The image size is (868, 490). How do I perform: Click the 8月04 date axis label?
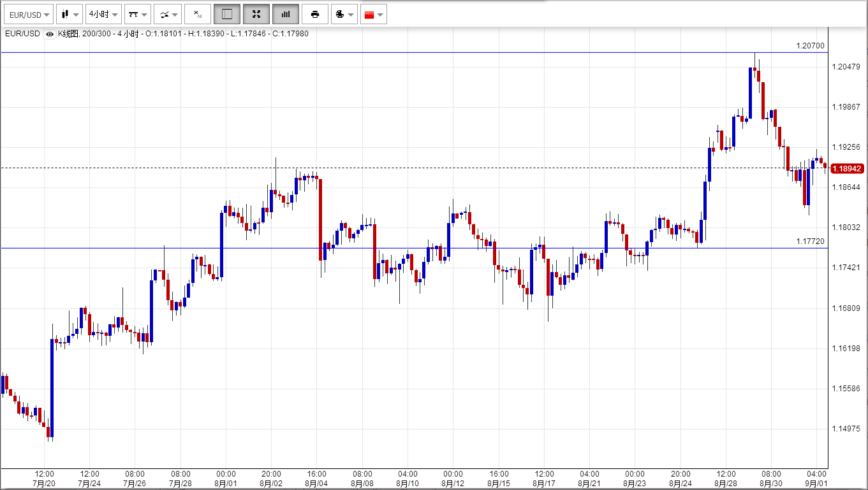pyautogui.click(x=317, y=484)
